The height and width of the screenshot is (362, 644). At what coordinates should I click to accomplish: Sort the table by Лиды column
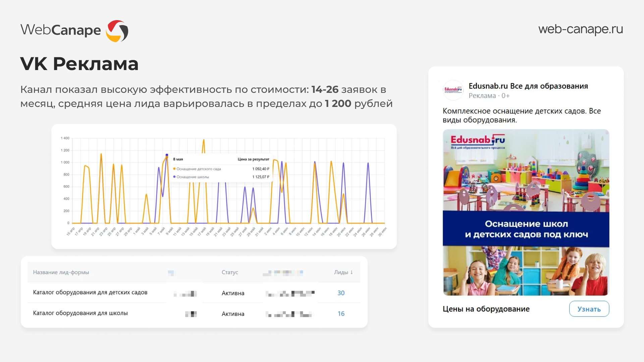(x=341, y=272)
